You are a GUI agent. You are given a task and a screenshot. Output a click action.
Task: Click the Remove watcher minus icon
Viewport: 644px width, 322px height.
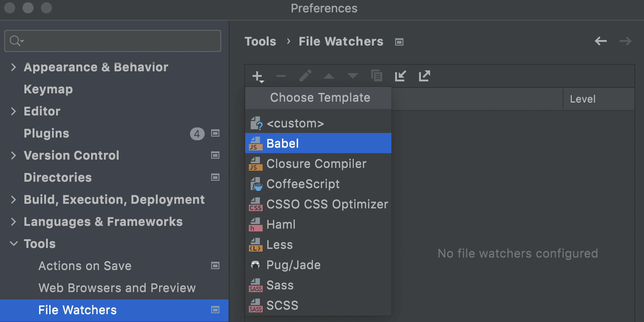(x=281, y=76)
